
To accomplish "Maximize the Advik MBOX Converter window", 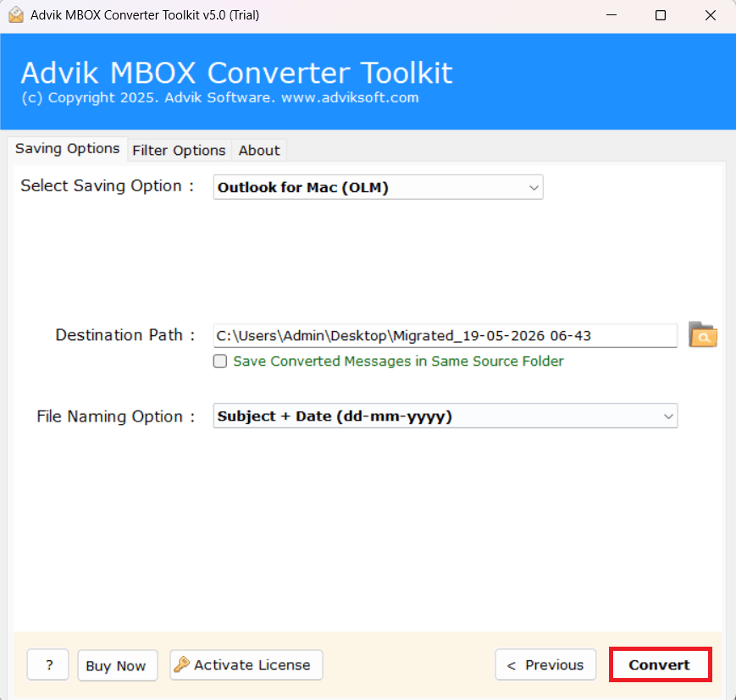I will (x=661, y=15).
